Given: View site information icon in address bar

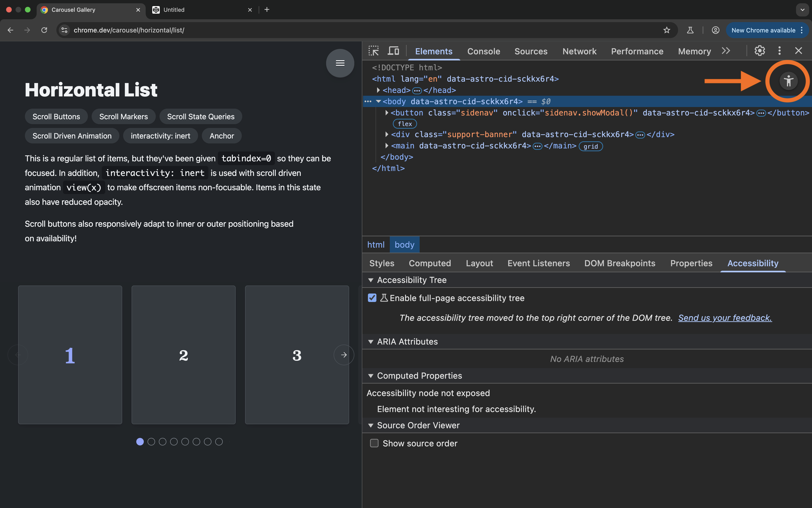Looking at the screenshot, I should (64, 30).
